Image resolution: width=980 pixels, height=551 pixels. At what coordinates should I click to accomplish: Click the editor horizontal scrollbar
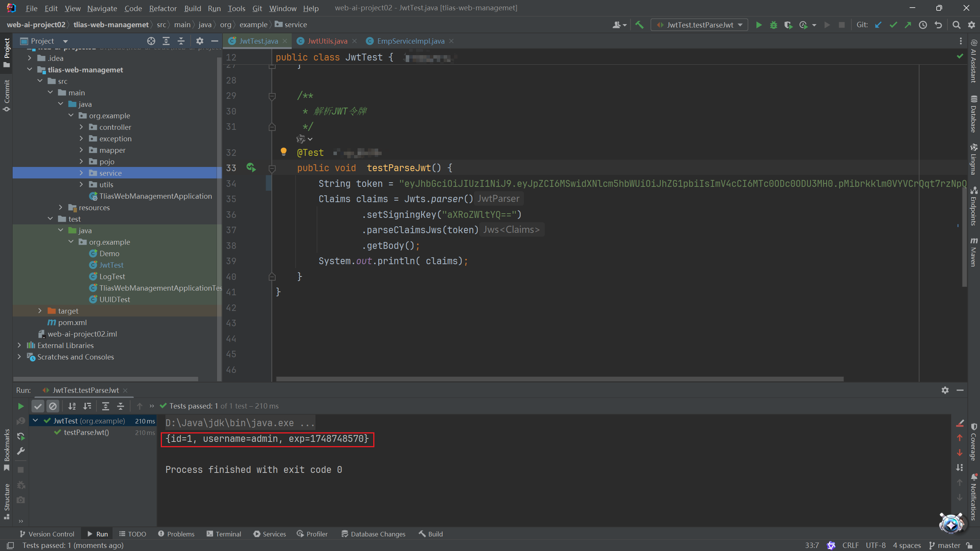click(559, 379)
